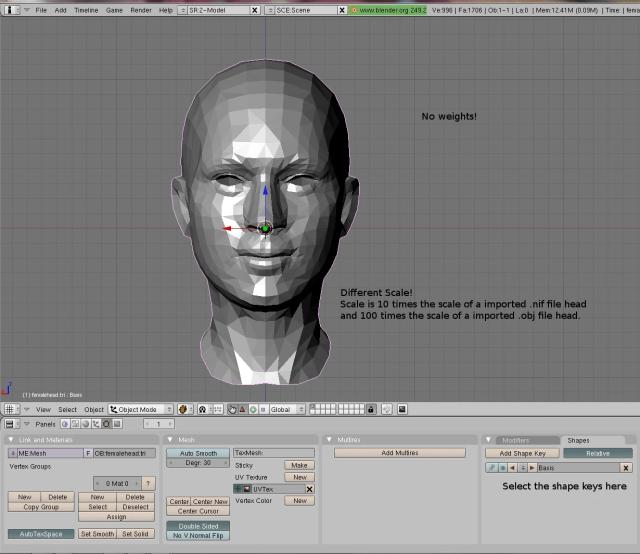This screenshot has width=640, height=554.
Task: Select the scale manipulator square icon
Action: point(263,409)
